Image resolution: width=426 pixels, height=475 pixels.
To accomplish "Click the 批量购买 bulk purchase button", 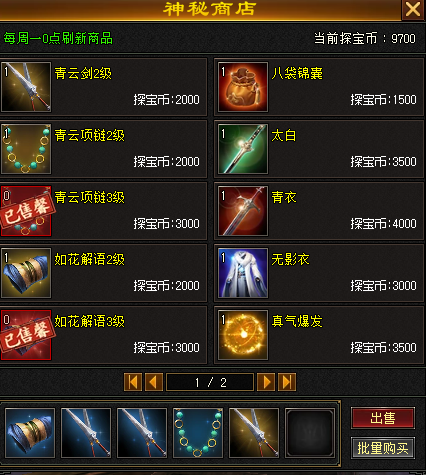I will tap(383, 448).
